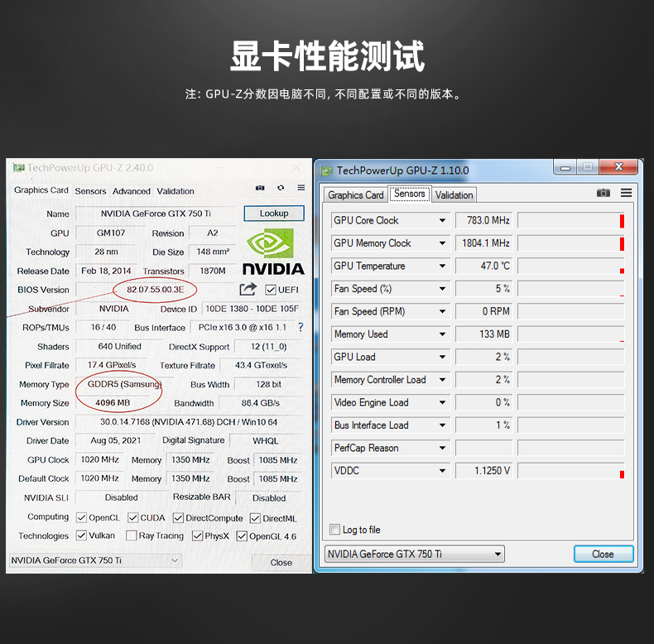
Task: Switch to Validation tab in GPU-Z 2.40.0
Action: point(176,191)
